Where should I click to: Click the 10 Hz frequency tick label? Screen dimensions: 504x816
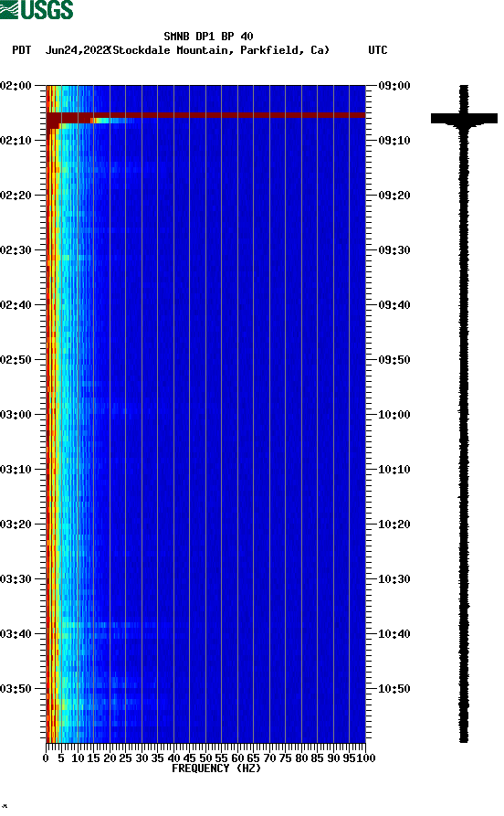click(78, 758)
